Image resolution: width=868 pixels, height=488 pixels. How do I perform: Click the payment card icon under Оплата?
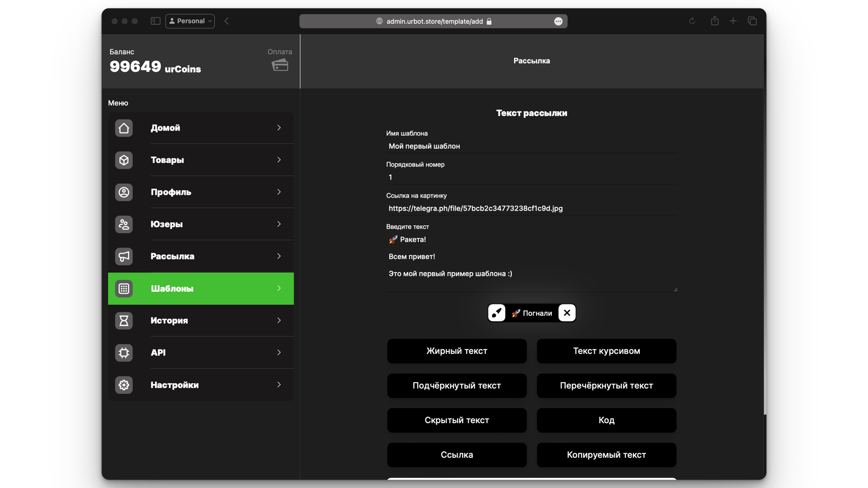click(x=280, y=65)
